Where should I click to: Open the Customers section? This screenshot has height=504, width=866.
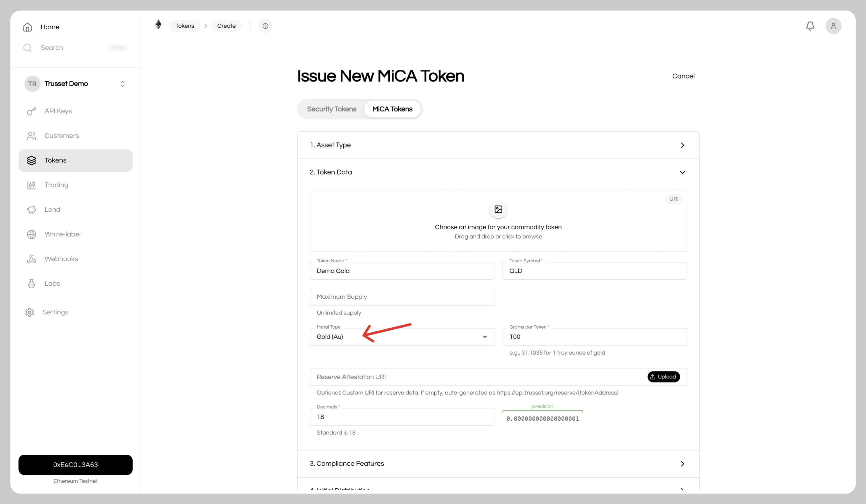(61, 135)
